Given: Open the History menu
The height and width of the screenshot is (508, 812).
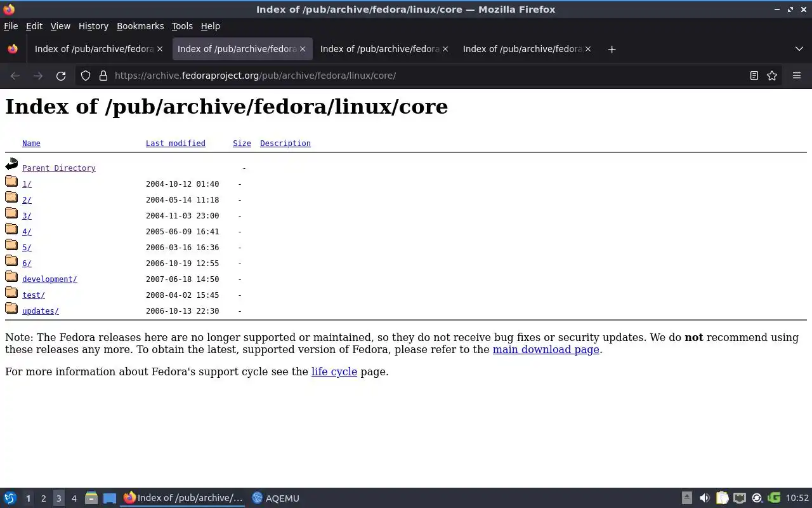Looking at the screenshot, I should 93,26.
